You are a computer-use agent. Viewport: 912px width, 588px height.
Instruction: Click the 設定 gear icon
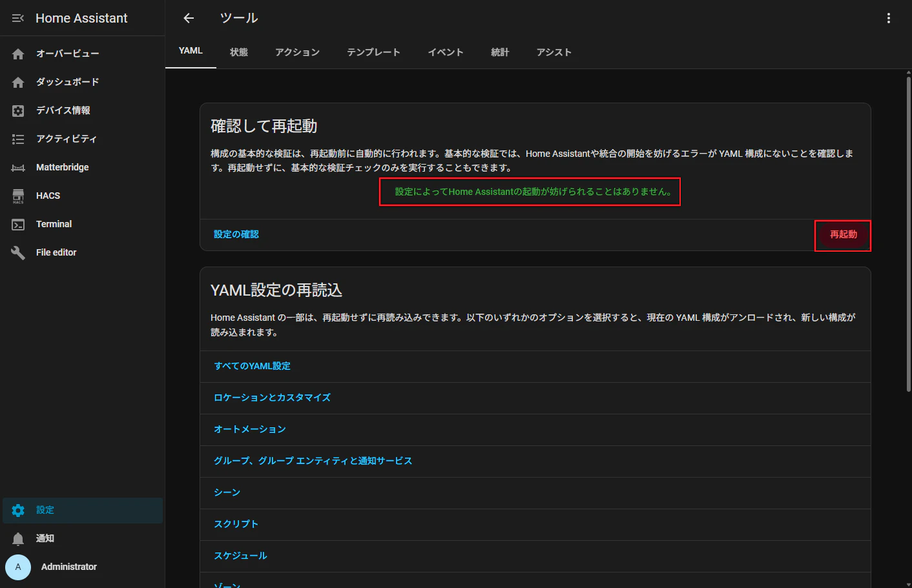click(x=18, y=511)
